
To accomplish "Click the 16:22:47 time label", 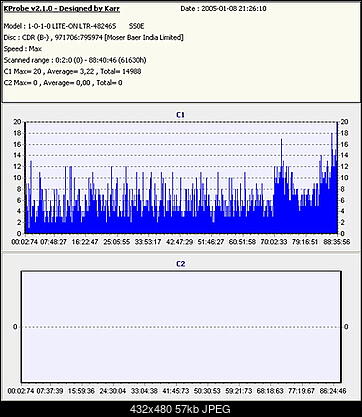I will click(85, 242).
